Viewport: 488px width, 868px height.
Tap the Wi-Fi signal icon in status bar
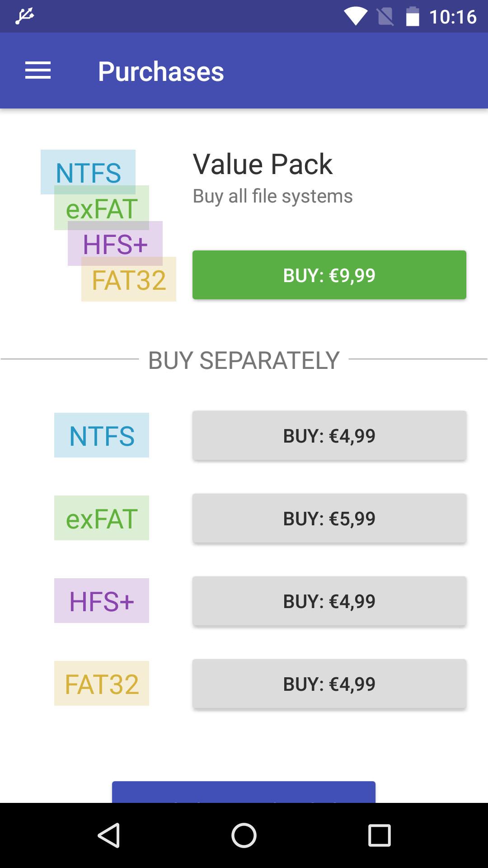coord(355,16)
